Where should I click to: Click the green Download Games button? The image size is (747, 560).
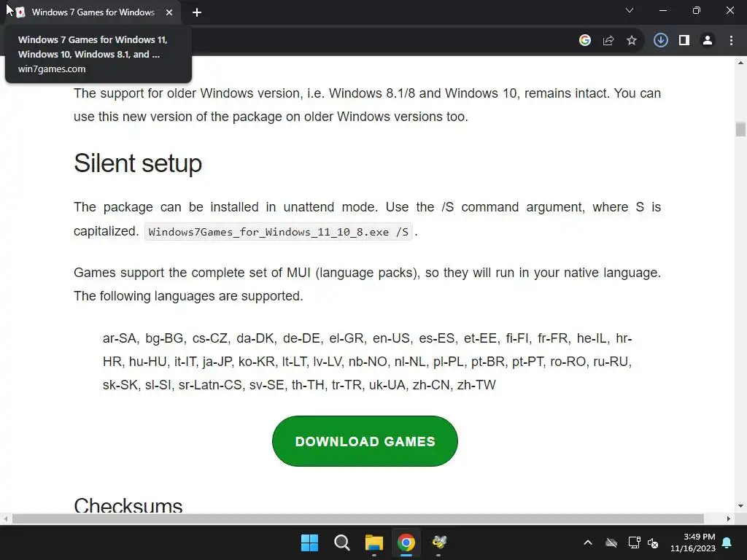click(x=365, y=441)
